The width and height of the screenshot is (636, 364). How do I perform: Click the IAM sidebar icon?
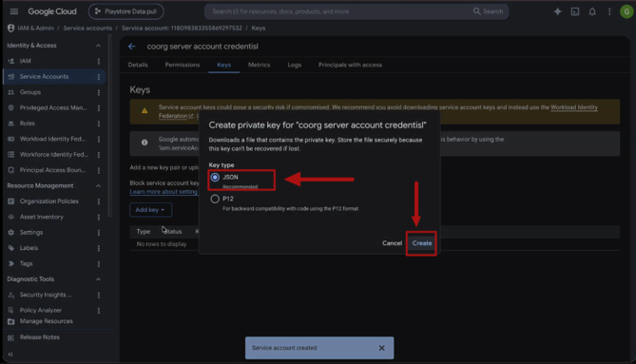pos(11,61)
